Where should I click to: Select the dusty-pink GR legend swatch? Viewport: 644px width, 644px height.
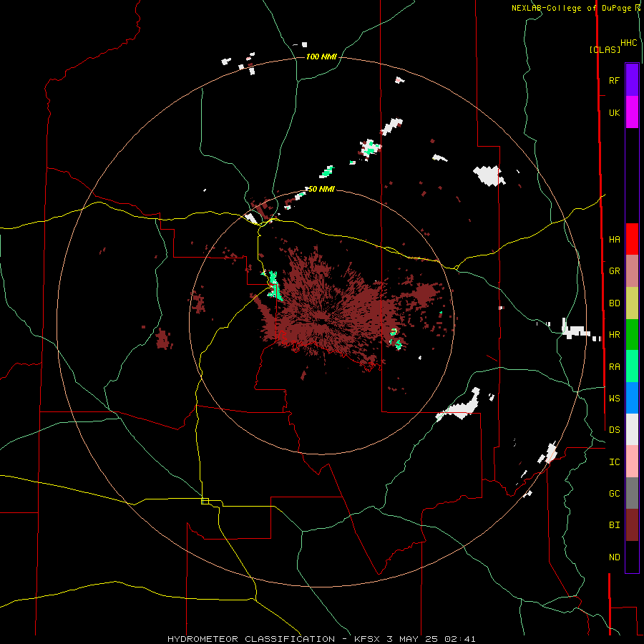[x=632, y=271]
